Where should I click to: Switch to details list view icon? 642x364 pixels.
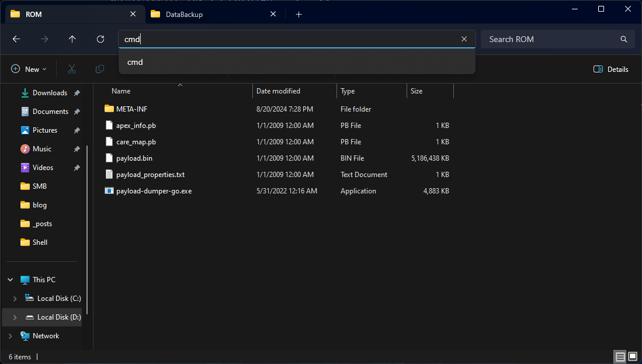click(x=620, y=356)
